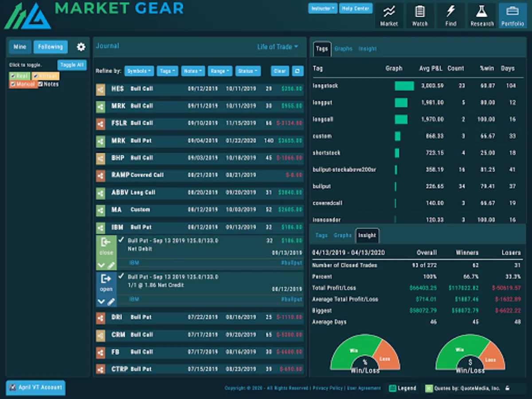Select lower panel Insight tab

tap(367, 235)
